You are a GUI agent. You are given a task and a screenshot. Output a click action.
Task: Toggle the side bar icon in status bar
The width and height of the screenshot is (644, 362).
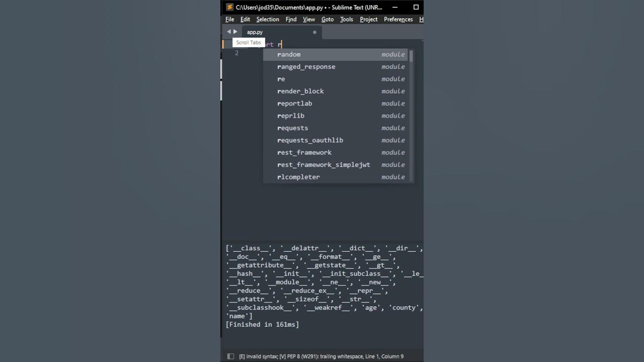coord(230,356)
